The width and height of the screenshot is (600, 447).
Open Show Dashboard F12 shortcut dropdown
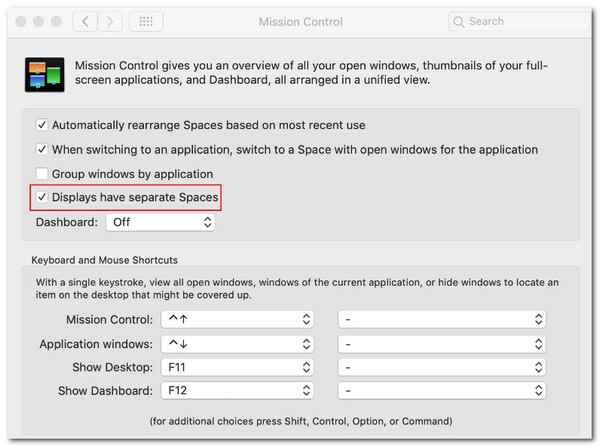pyautogui.click(x=237, y=390)
